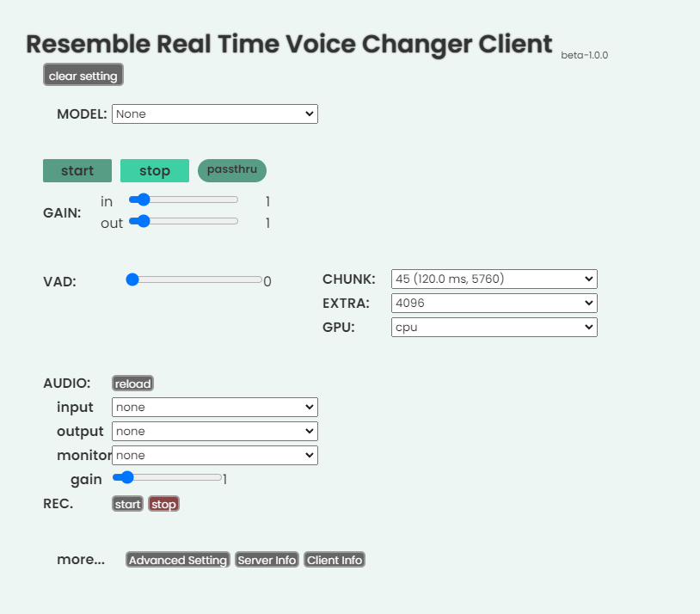Click the input gain slider
700x614 pixels.
(183, 200)
